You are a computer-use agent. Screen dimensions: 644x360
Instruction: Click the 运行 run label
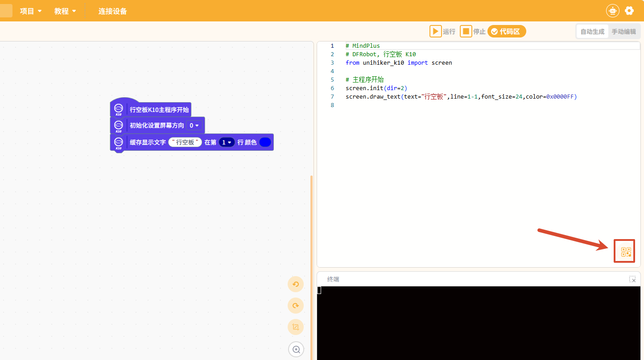click(x=449, y=32)
